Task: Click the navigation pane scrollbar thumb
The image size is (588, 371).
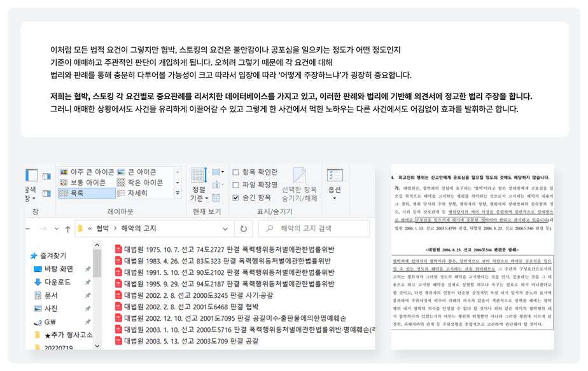Action: click(x=97, y=263)
